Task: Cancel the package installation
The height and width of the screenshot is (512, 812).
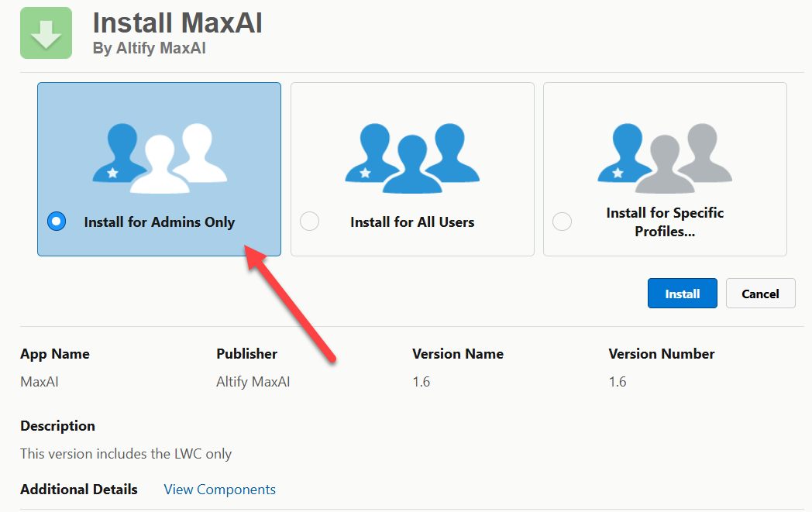Action: (760, 294)
